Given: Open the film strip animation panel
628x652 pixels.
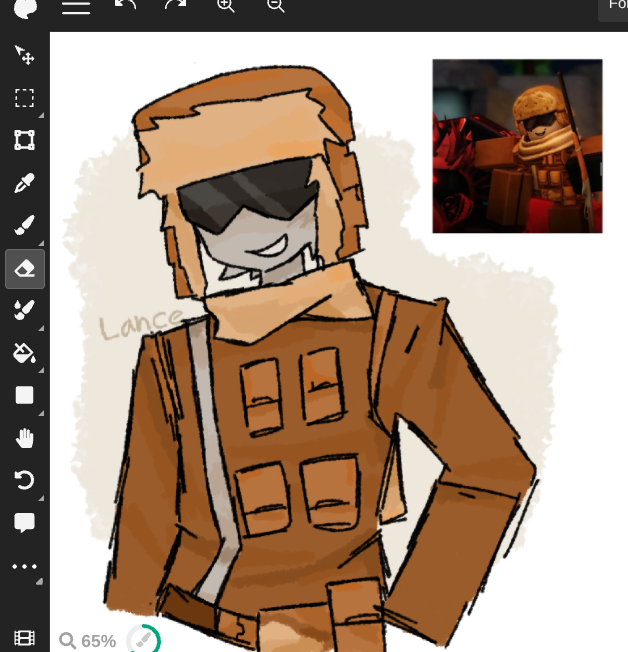Looking at the screenshot, I should [x=25, y=639].
